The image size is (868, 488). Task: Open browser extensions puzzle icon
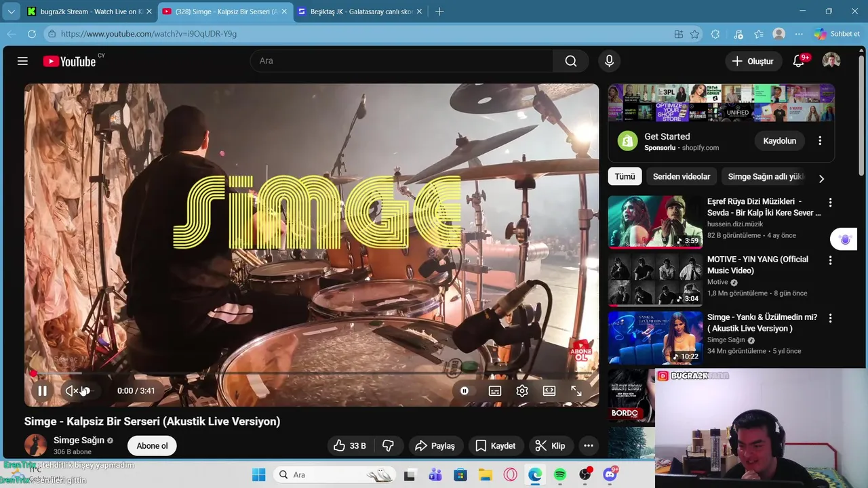coord(715,34)
